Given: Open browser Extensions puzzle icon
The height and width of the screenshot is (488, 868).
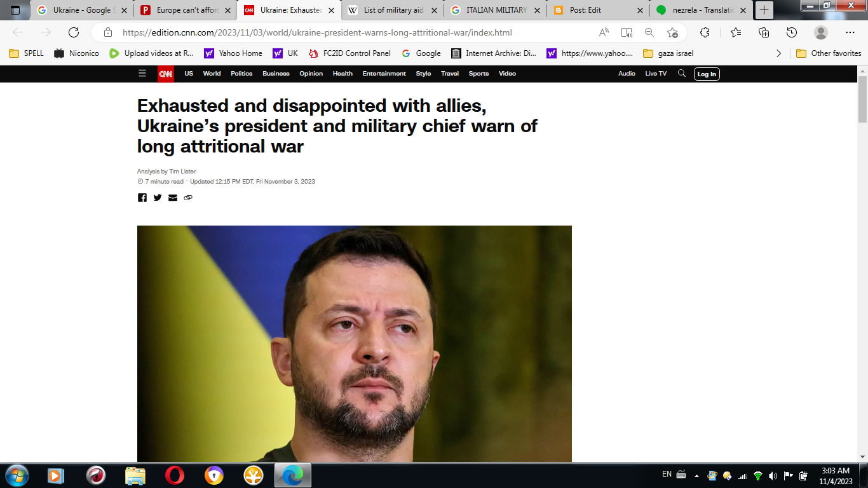Looking at the screenshot, I should pyautogui.click(x=705, y=32).
